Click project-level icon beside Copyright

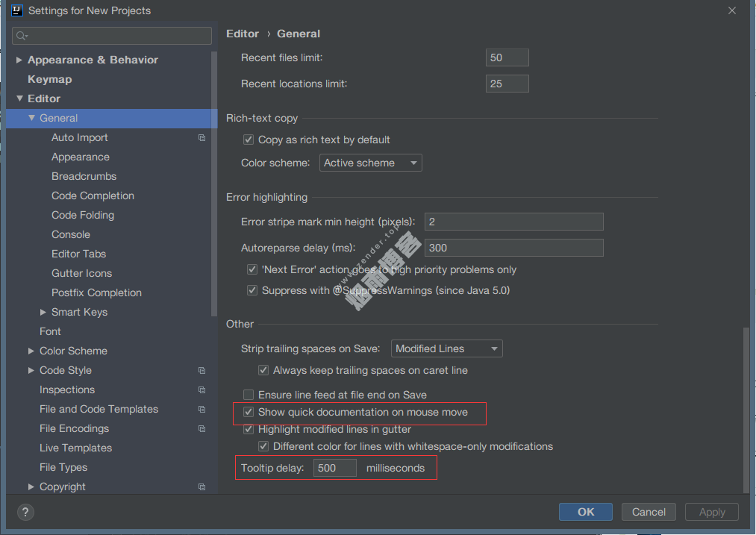pyautogui.click(x=202, y=487)
